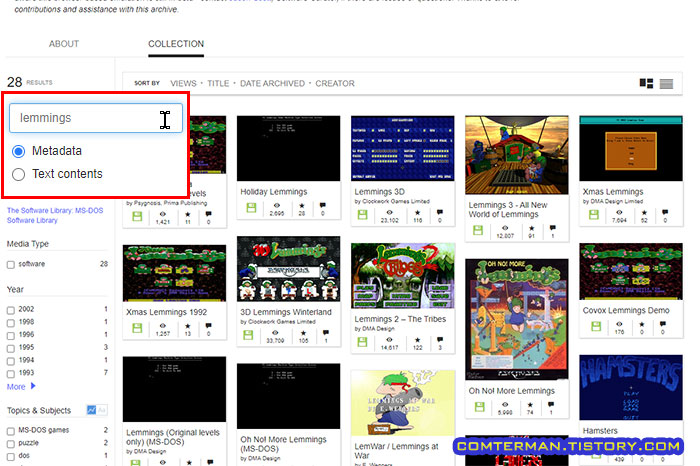Open the ABOUT tab
This screenshot has height=466, width=700.
[64, 44]
